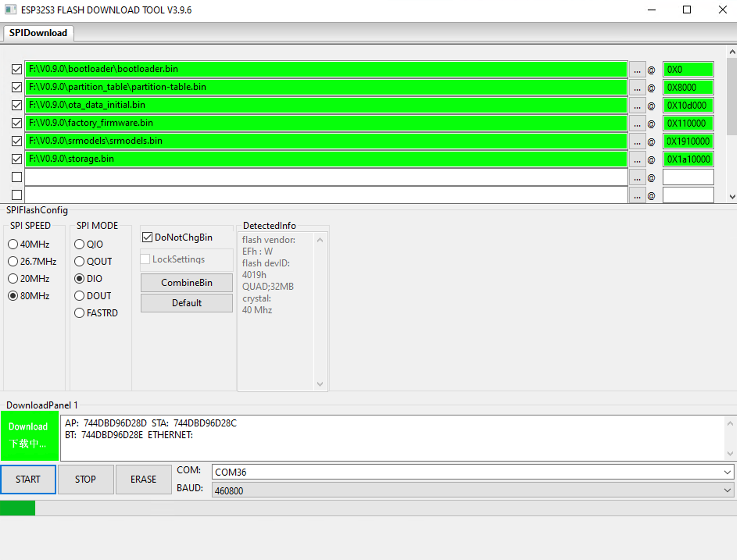This screenshot has height=560, width=737.
Task: Open the BAUD rate dropdown showing 460800
Action: [x=473, y=490]
